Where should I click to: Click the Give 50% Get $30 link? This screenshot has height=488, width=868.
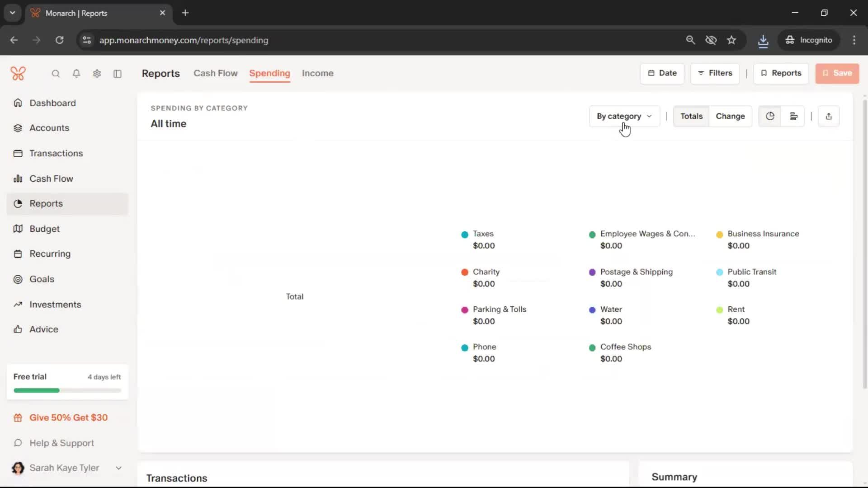68,418
